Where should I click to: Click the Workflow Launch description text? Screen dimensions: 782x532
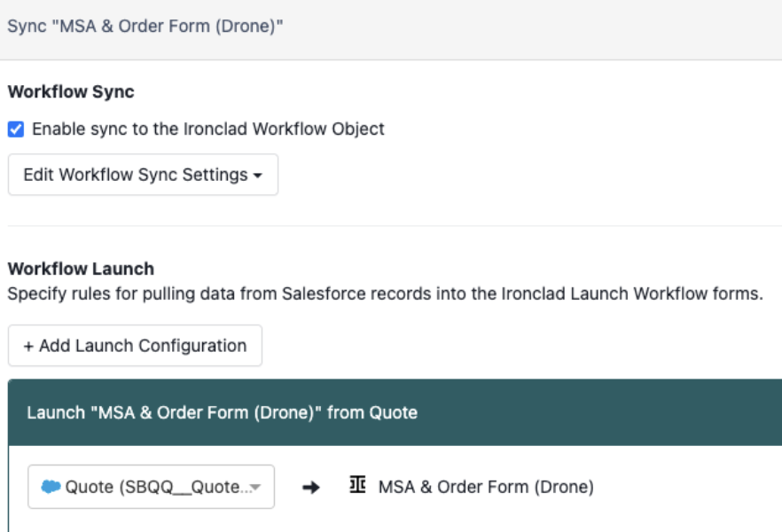click(x=385, y=293)
